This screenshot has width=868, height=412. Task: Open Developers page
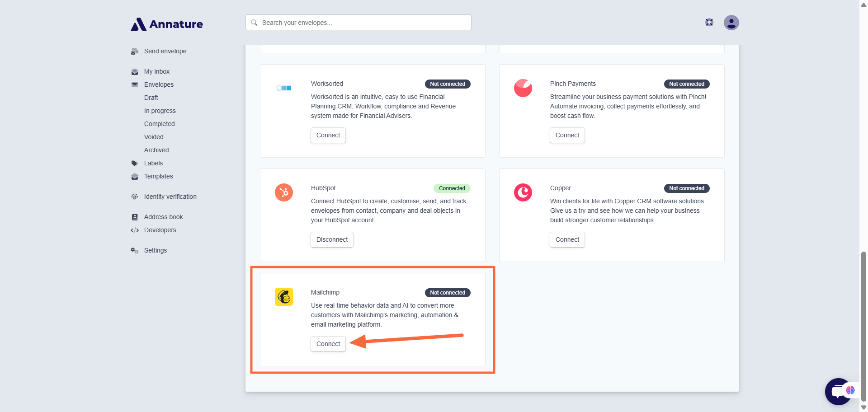pyautogui.click(x=160, y=230)
